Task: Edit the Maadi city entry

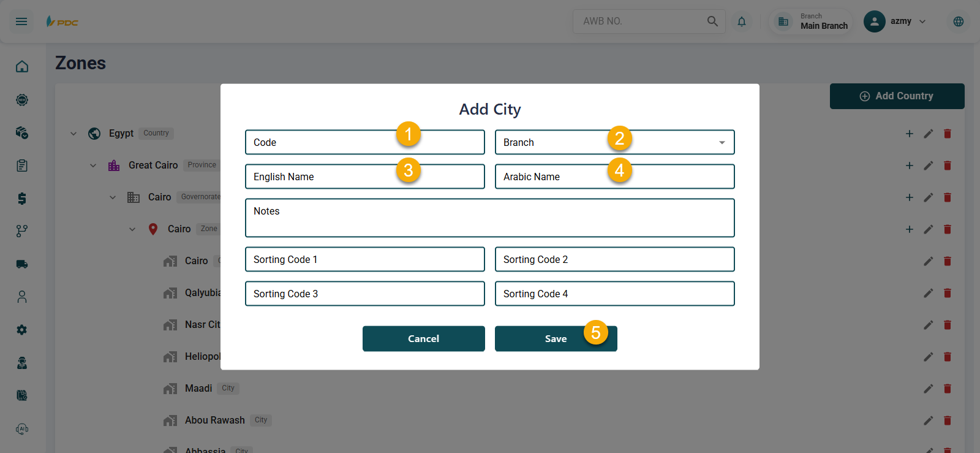Action: click(x=928, y=389)
